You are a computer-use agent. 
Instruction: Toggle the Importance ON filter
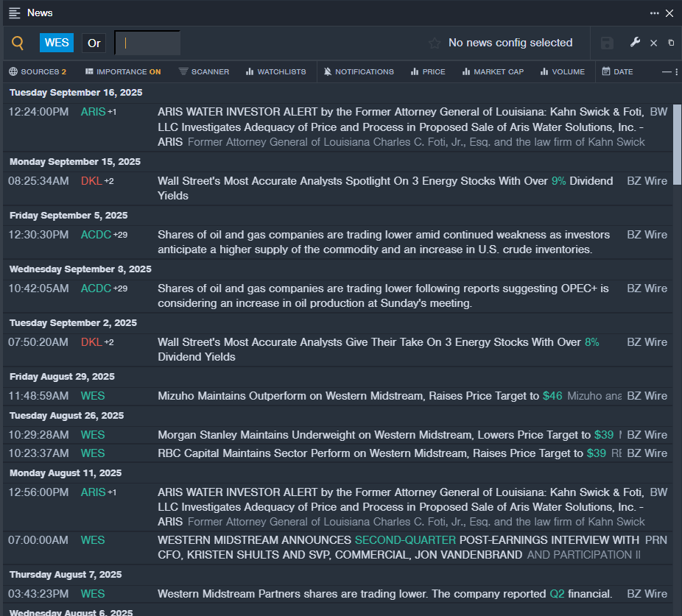[123, 71]
